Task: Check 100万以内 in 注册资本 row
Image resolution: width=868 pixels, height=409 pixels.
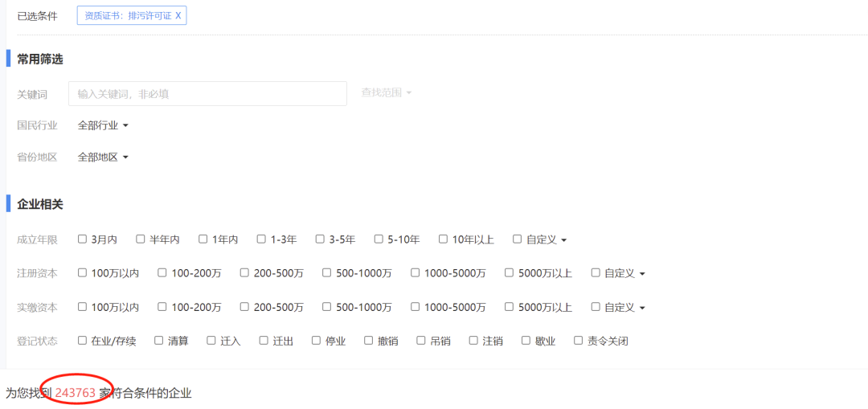Action: pyautogui.click(x=83, y=273)
